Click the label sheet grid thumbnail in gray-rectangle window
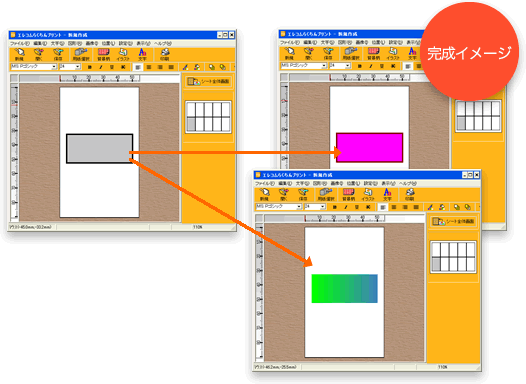 tap(208, 117)
